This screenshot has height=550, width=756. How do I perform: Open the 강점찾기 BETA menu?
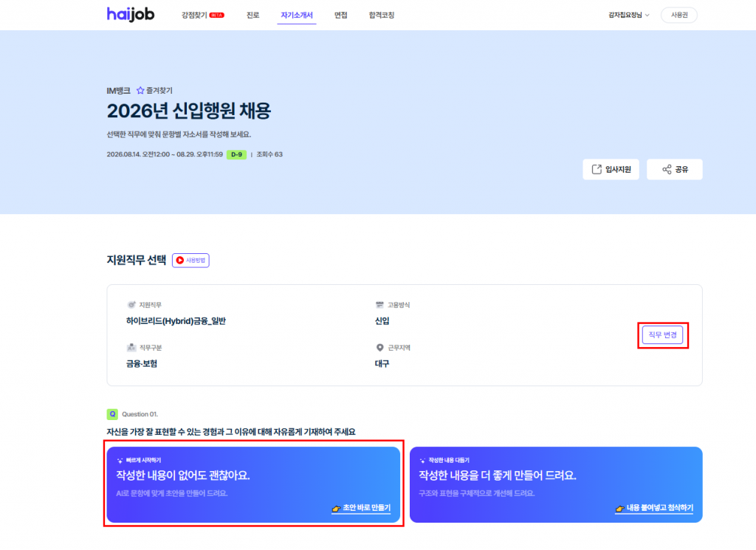[x=202, y=15]
